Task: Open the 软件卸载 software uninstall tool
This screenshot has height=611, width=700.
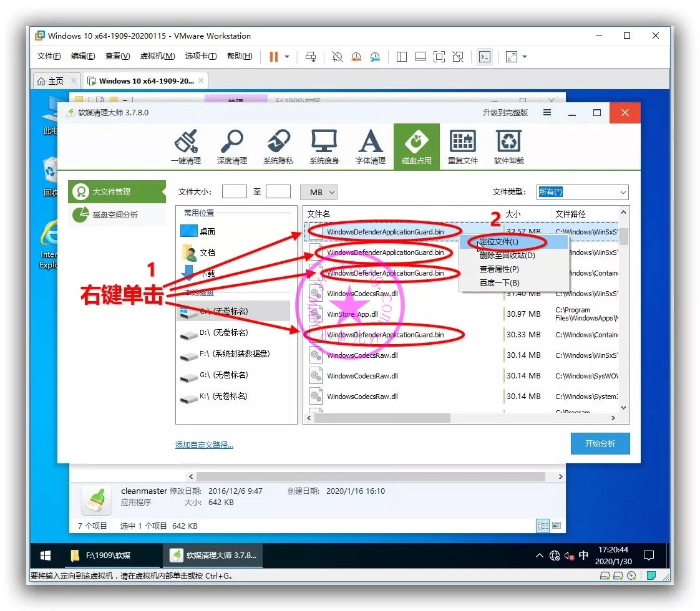Action: click(x=508, y=147)
